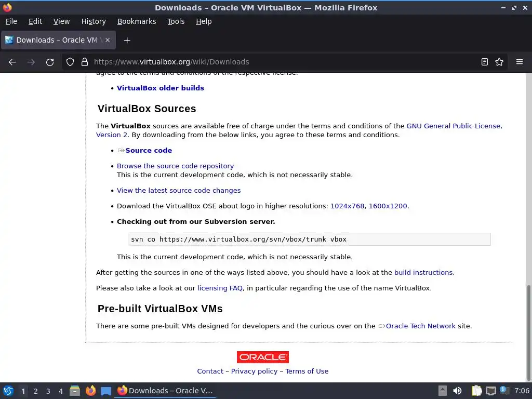532x399 pixels.
Task: Select the Downloads – Oracle VM tab
Action: tap(58, 40)
